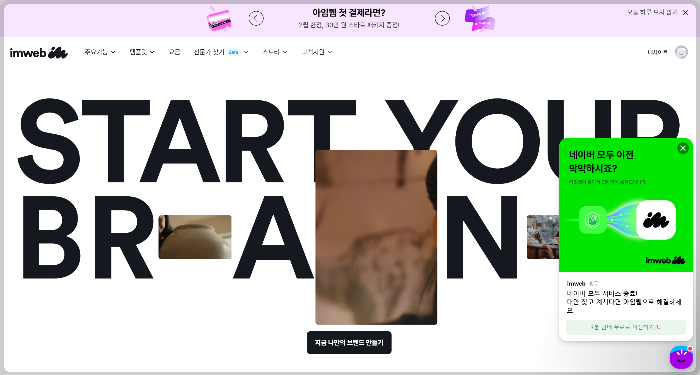Click the central portrait hero image
Viewport: 700px width, 375px height.
pyautogui.click(x=376, y=238)
